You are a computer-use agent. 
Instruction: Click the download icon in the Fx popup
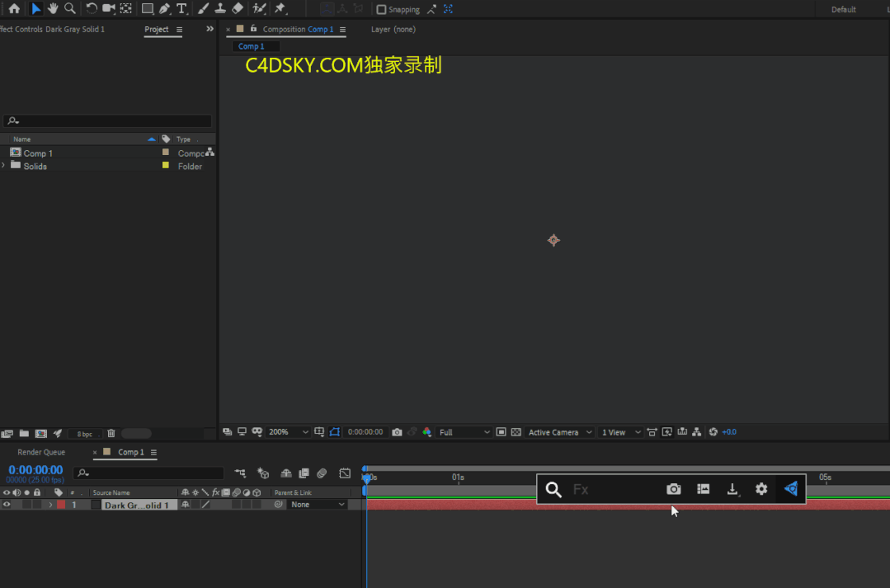click(x=732, y=489)
